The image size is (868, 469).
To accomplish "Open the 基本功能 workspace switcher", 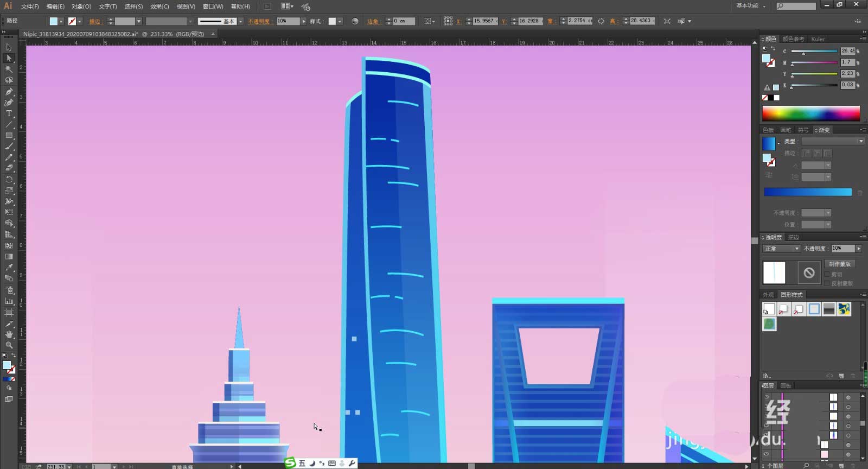I will pos(750,6).
